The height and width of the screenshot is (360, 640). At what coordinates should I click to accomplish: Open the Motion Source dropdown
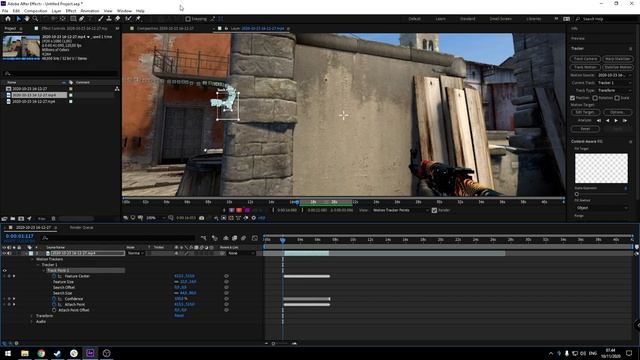615,75
